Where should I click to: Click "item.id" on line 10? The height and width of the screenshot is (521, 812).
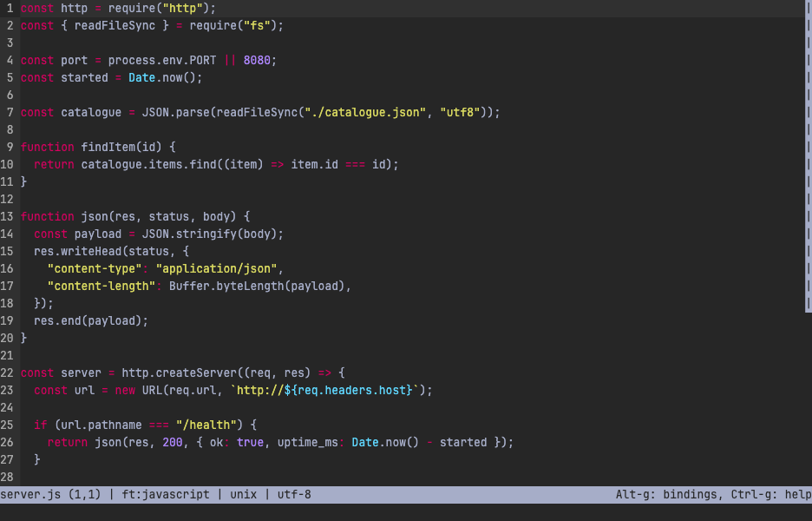pos(314,165)
